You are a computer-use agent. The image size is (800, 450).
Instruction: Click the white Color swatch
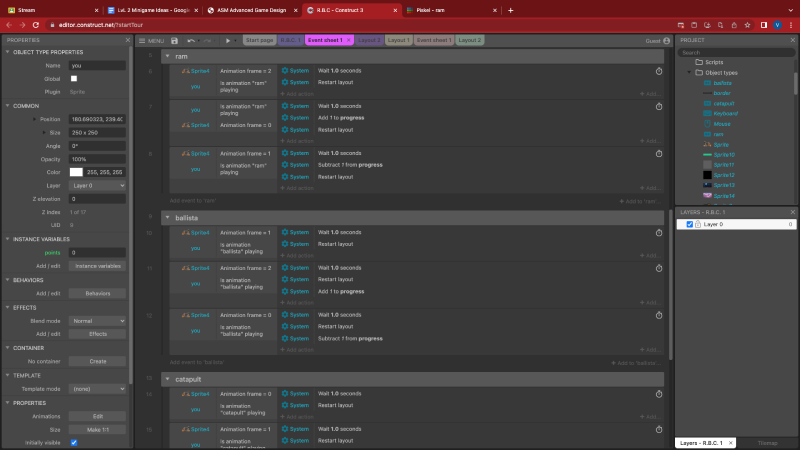pos(76,172)
